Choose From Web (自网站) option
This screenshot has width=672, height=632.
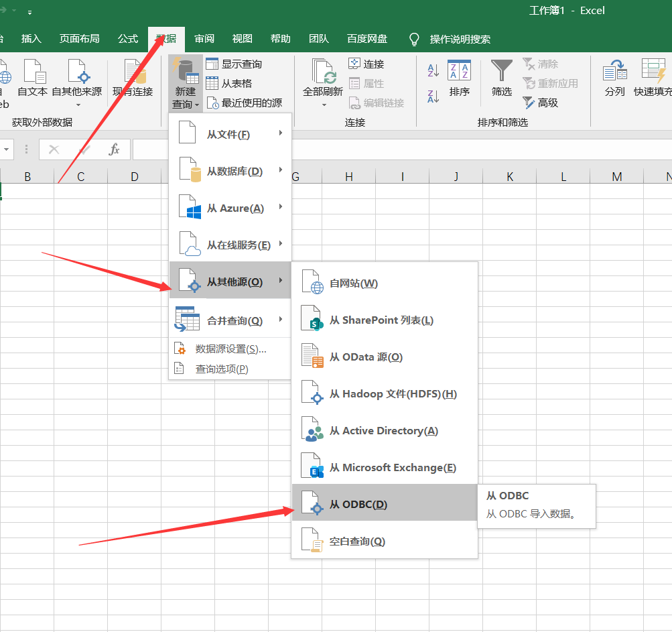pos(385,282)
